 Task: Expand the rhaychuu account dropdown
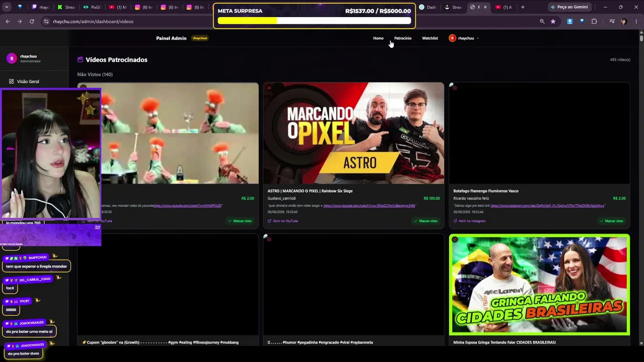464,38
